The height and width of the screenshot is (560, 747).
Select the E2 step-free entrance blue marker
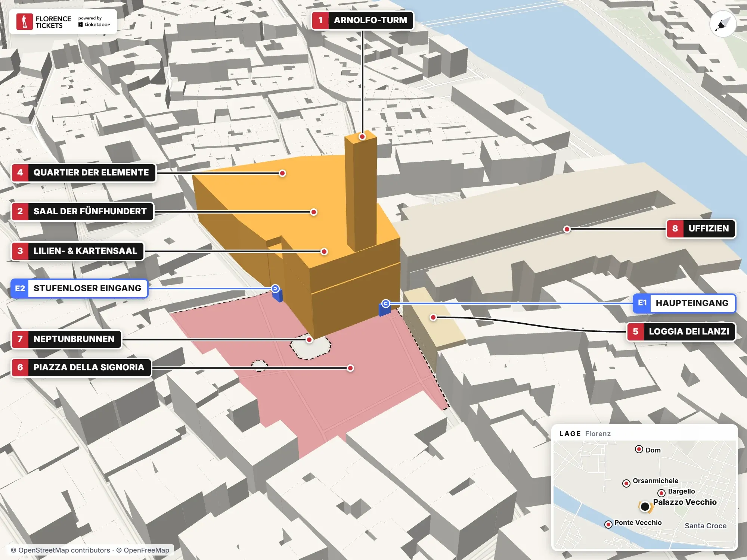(275, 288)
